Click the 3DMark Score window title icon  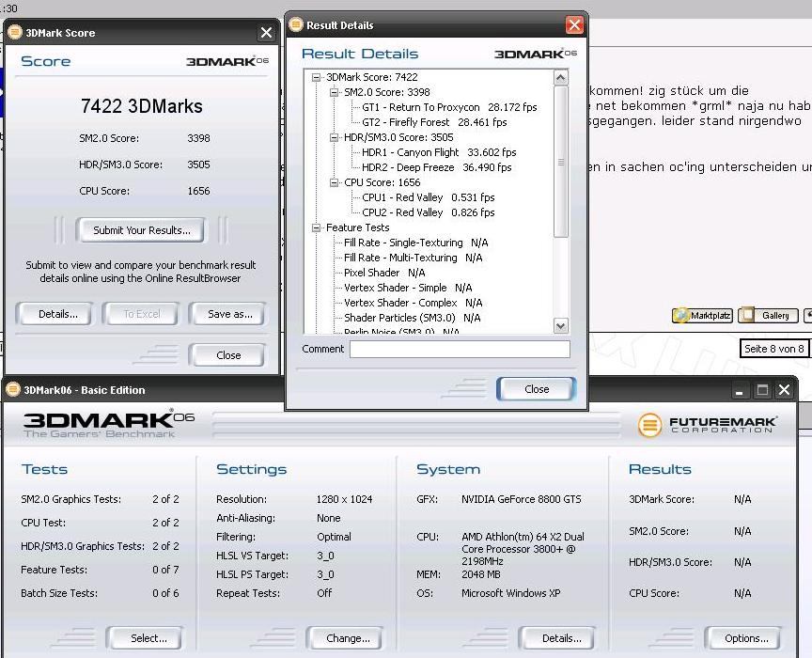15,32
